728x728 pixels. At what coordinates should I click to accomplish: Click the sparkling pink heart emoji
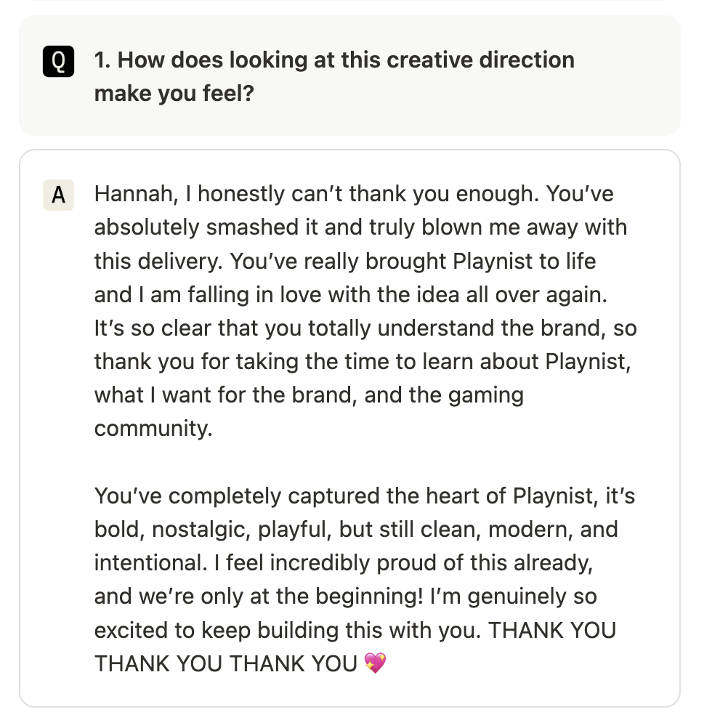[375, 663]
